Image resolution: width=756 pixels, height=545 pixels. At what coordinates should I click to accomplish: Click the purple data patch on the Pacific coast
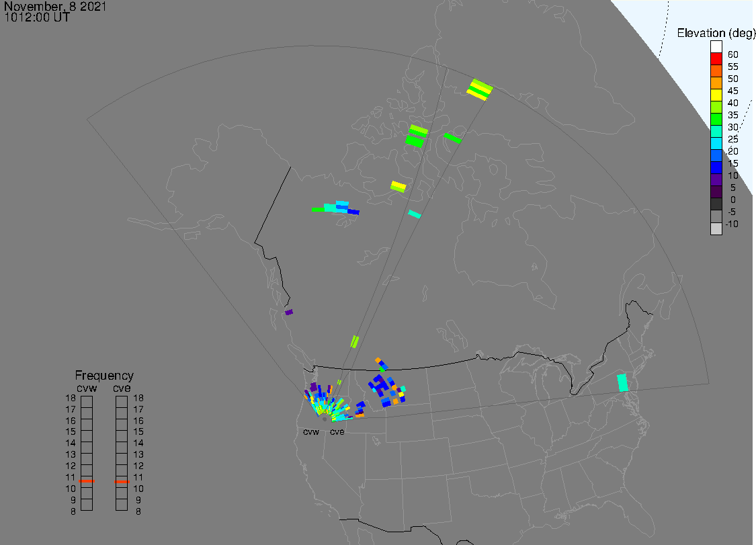tap(289, 312)
